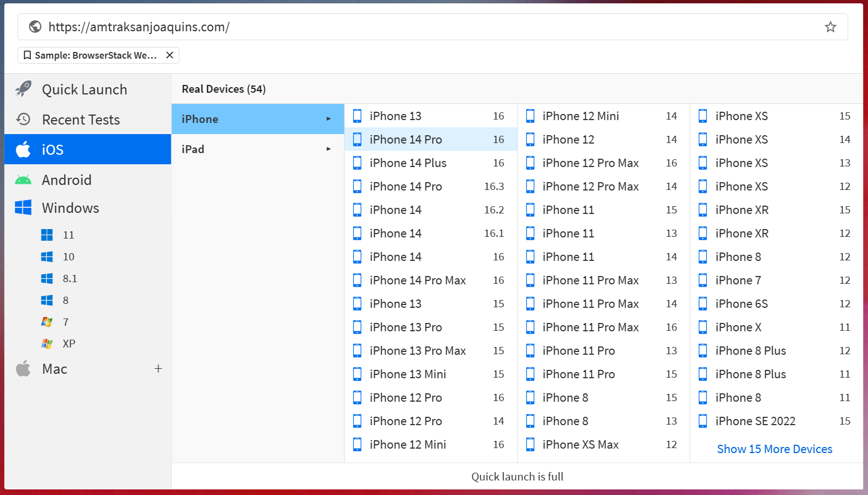The height and width of the screenshot is (495, 868).
Task: Select the Windows XP flag icon
Action: [47, 344]
